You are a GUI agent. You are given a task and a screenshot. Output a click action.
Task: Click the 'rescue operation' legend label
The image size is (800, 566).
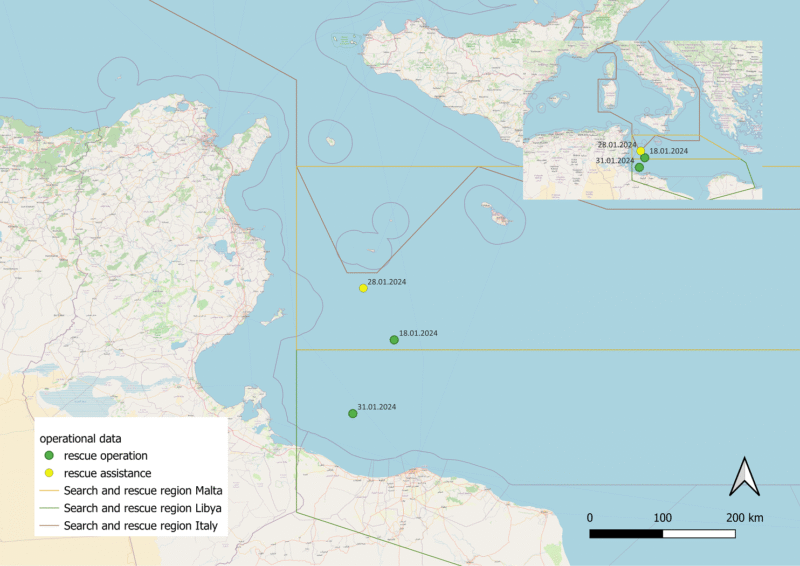(x=106, y=456)
